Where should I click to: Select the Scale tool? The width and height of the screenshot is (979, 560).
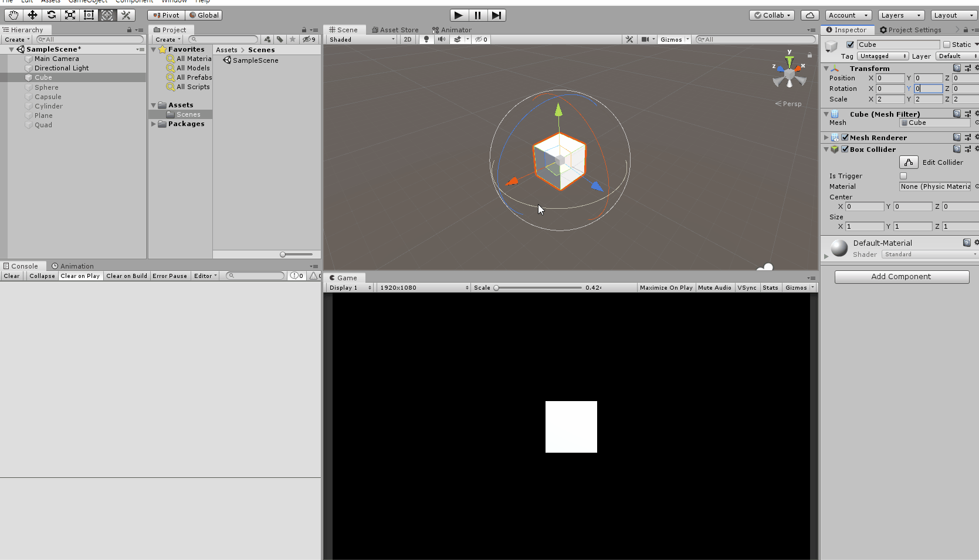tap(70, 15)
